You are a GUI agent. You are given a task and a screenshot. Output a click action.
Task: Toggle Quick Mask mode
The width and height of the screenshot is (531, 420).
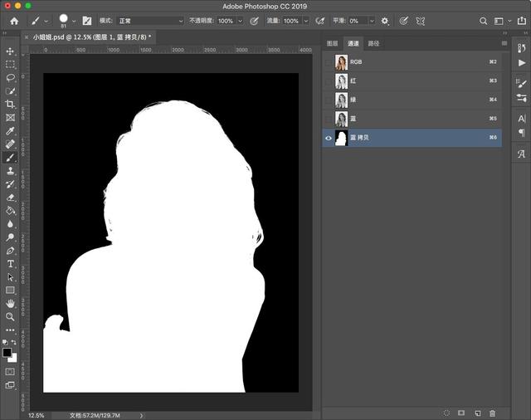[x=10, y=372]
